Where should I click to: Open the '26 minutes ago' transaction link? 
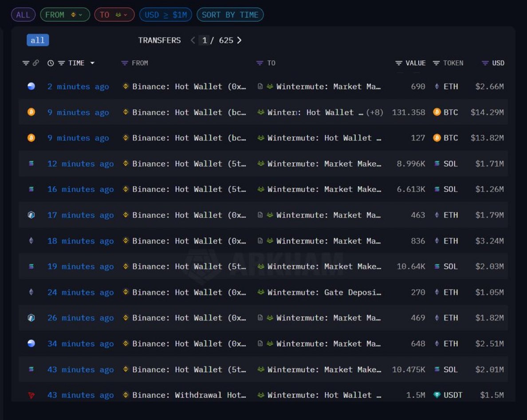[80, 318]
